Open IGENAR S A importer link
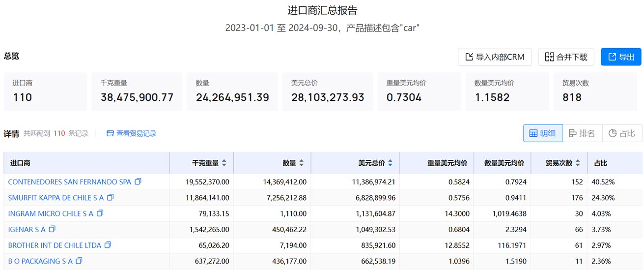Viewport: 644px width, 270px height. tap(27, 229)
